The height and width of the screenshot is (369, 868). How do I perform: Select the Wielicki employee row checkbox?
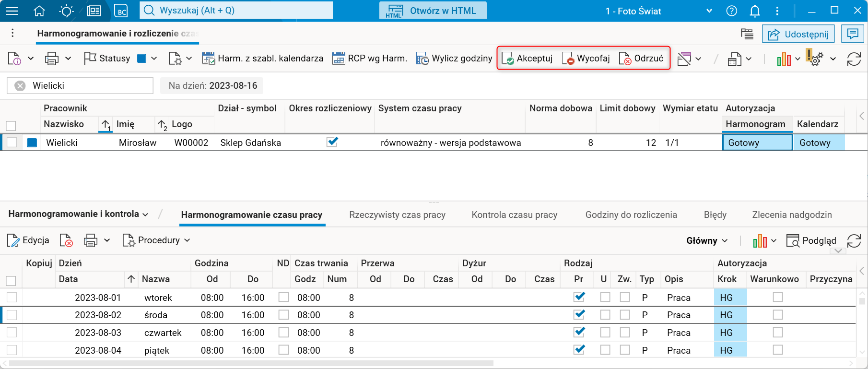pyautogui.click(x=12, y=143)
